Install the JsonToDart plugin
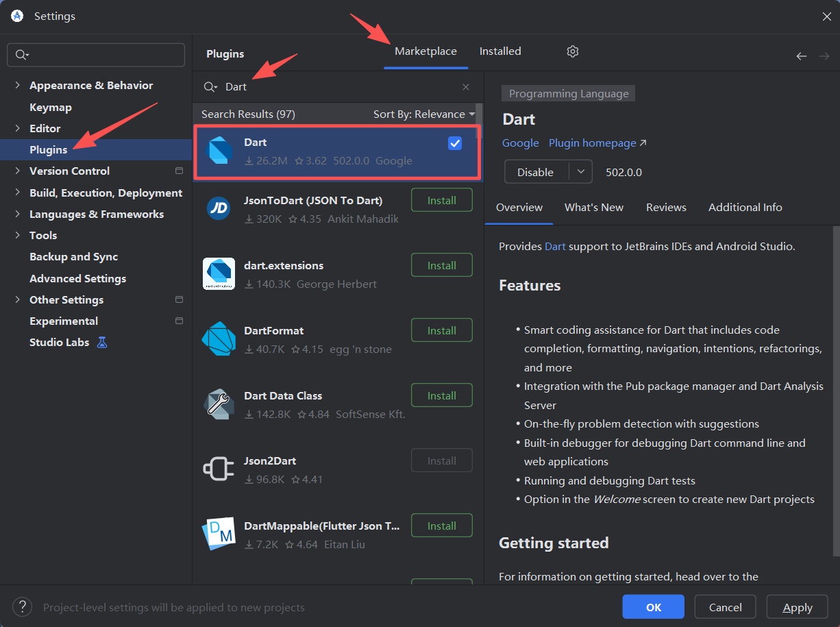 pos(442,201)
